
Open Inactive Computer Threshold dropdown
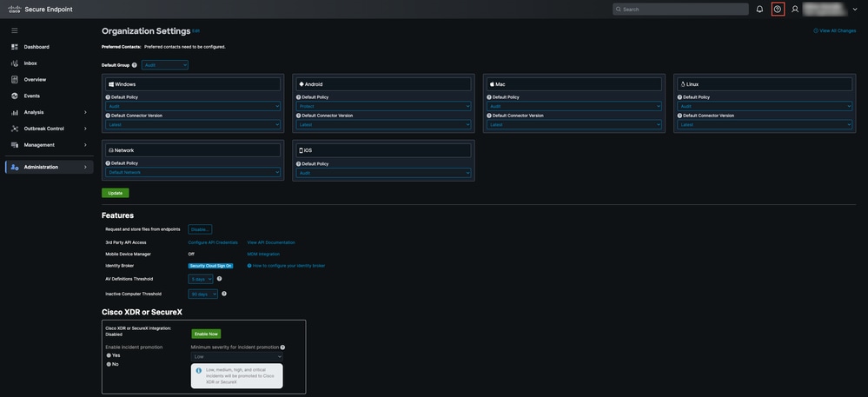203,294
